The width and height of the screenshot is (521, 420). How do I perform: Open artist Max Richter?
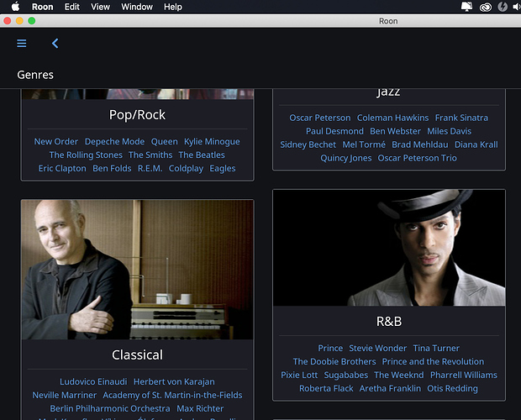click(200, 409)
